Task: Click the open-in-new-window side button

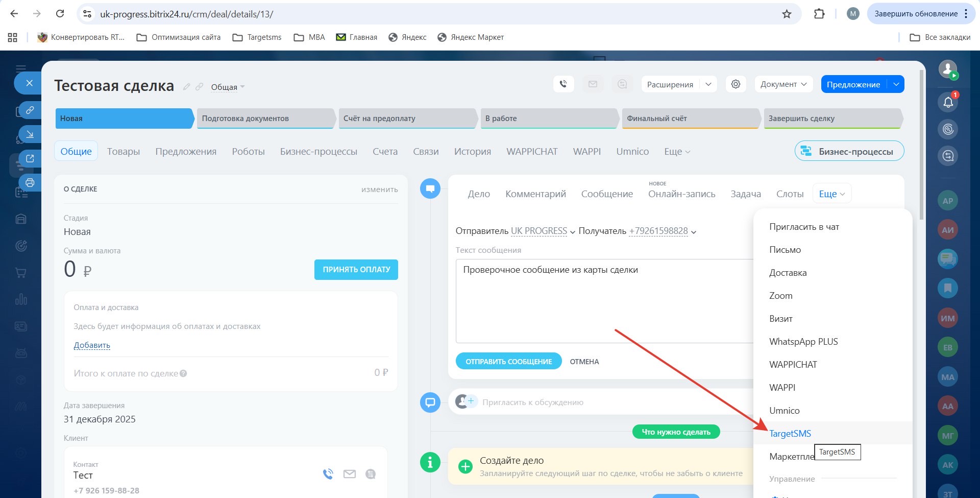Action: click(x=30, y=158)
